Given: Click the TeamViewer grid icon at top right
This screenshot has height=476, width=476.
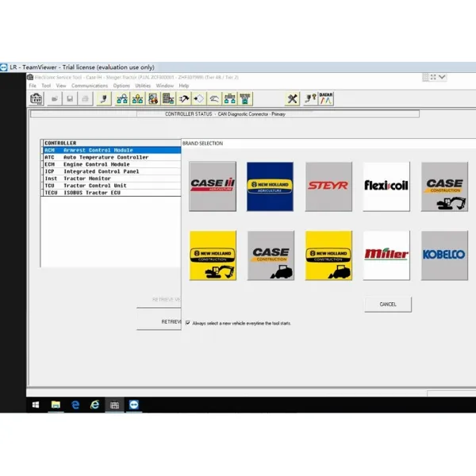Looking at the screenshot, I should click(x=425, y=77).
